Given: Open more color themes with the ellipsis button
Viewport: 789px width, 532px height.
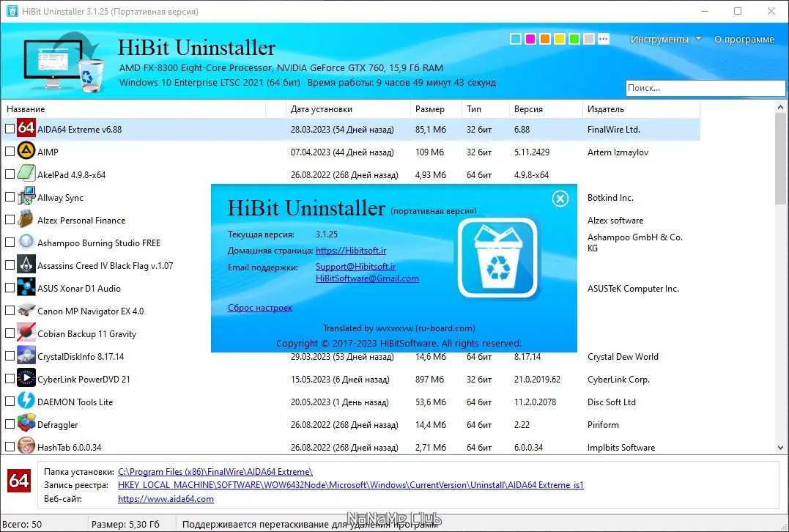Looking at the screenshot, I should 604,39.
